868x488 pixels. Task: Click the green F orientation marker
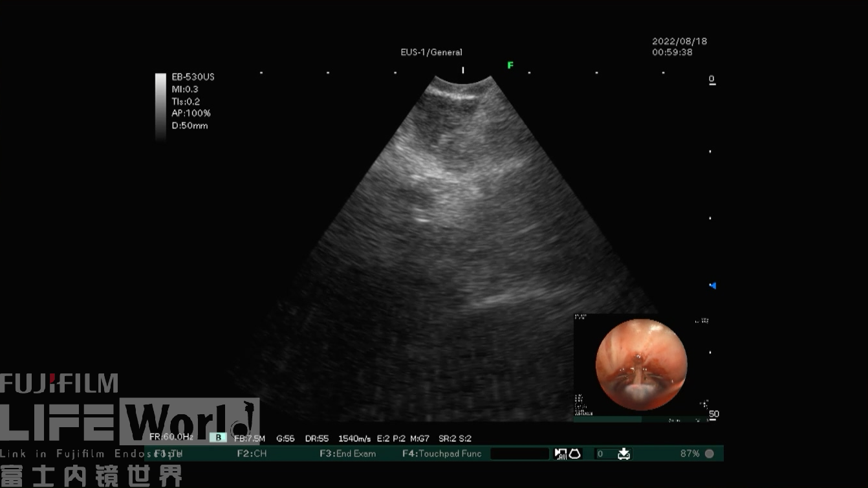pos(510,65)
